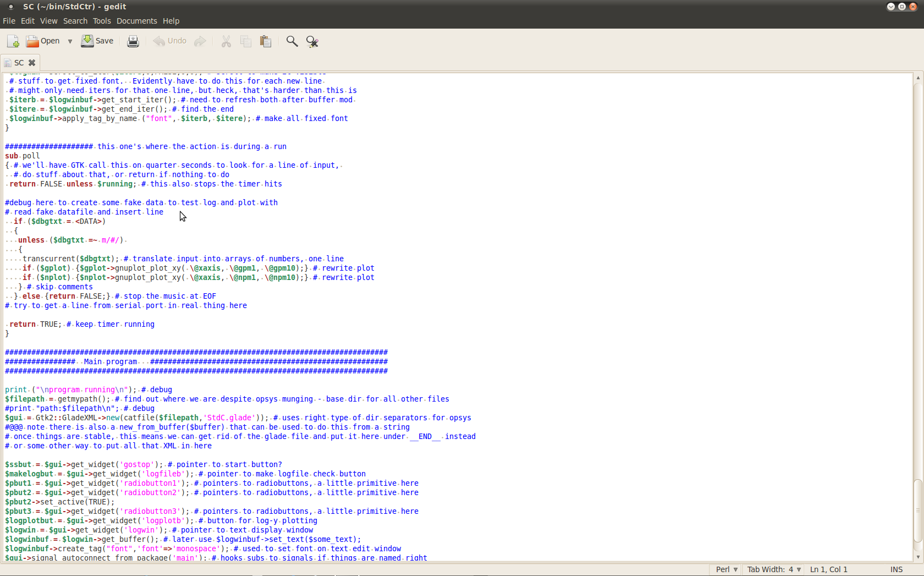This screenshot has width=924, height=576.
Task: Open the View menu
Action: click(x=48, y=21)
